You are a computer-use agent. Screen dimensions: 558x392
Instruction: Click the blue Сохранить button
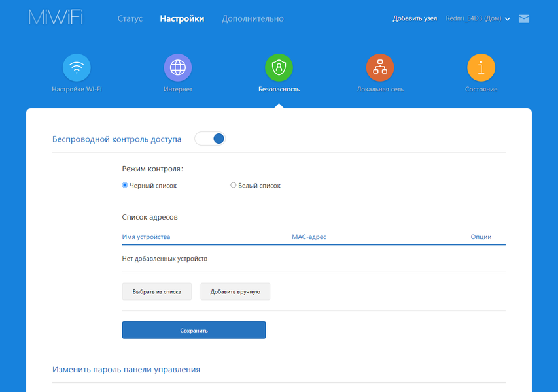point(194,330)
